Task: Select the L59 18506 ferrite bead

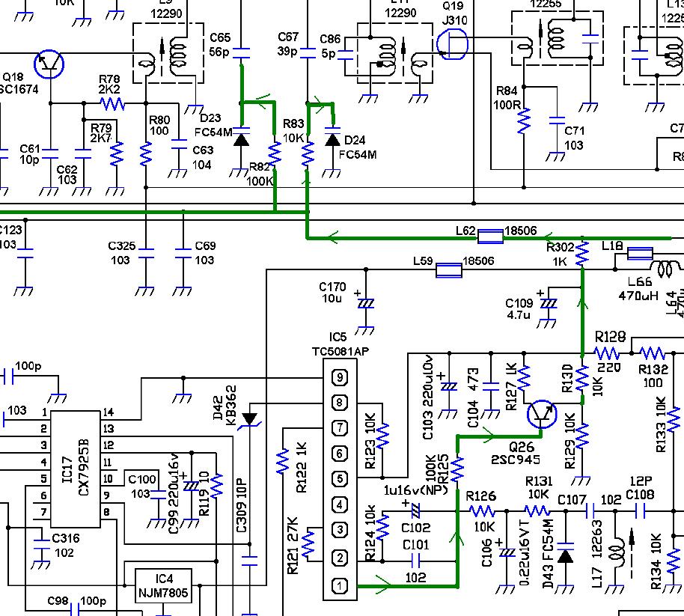Action: click(449, 270)
